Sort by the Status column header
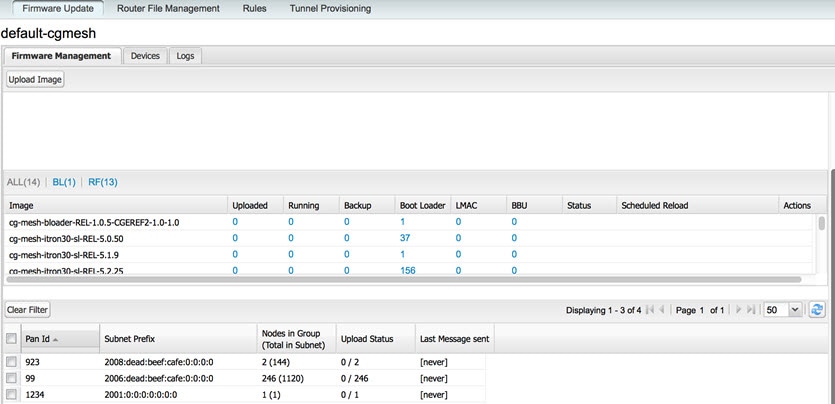Viewport: 835px width, 404px height. point(590,205)
